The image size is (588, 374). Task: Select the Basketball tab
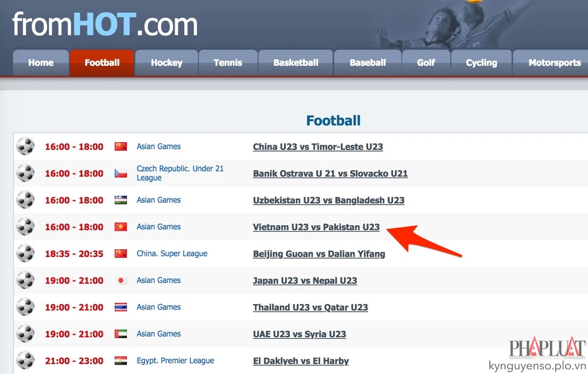click(x=296, y=63)
